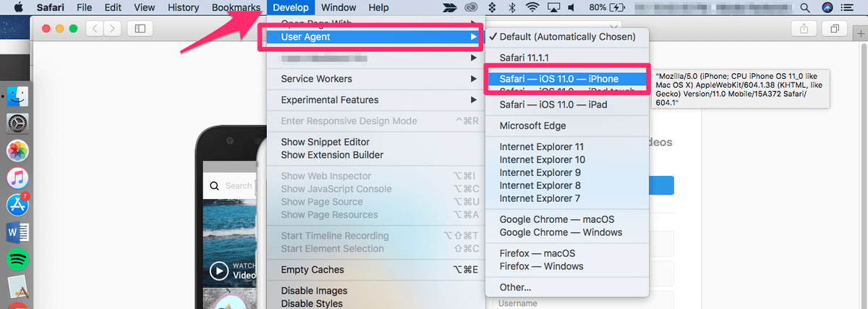Screen dimensions: 868x309
Task: Click the Bluetooth status icon
Action: click(512, 8)
